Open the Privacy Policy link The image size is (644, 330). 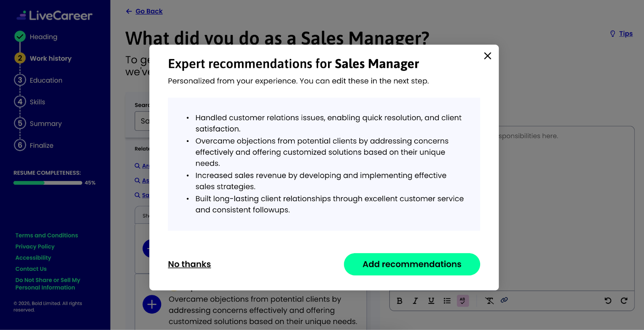(35, 246)
